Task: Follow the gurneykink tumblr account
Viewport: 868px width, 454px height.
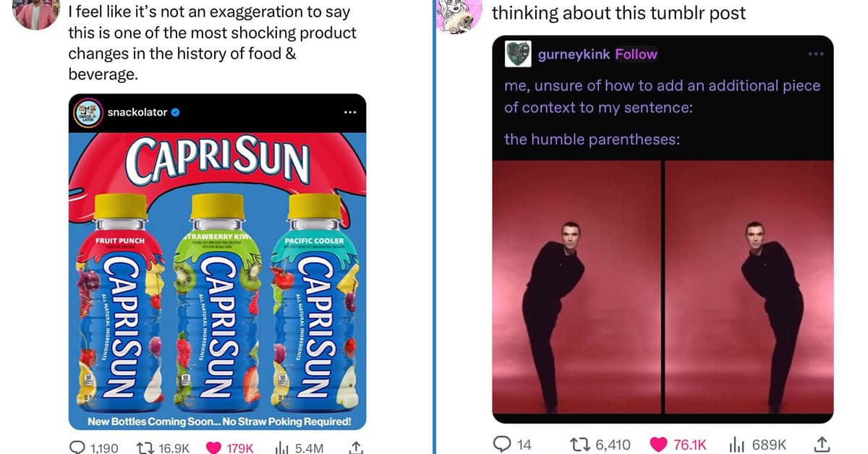Action: click(636, 54)
